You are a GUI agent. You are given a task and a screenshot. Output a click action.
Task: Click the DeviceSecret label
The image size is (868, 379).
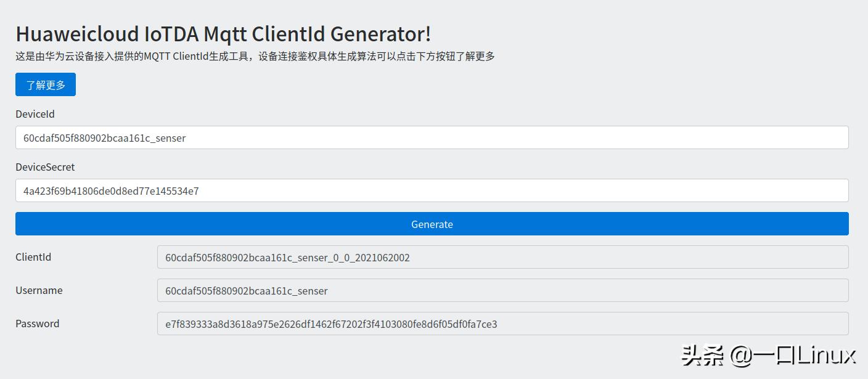(45, 167)
